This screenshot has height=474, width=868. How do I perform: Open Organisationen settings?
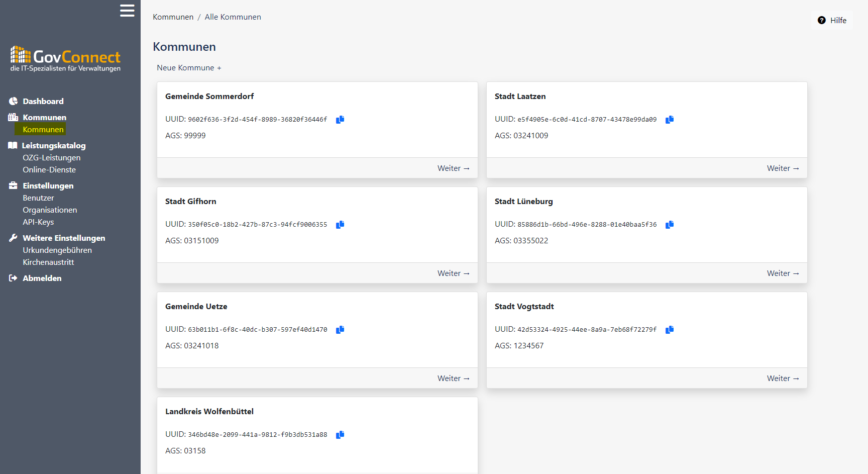(50, 210)
